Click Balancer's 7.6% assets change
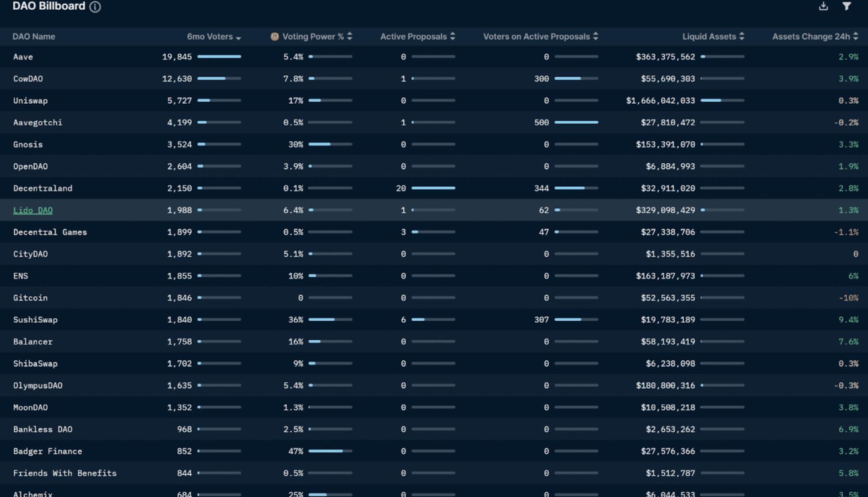868x497 pixels. click(848, 342)
